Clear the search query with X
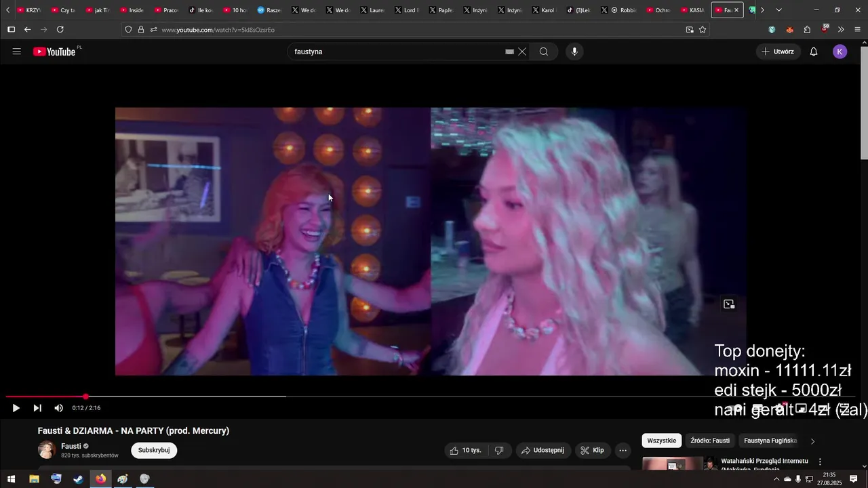The height and width of the screenshot is (488, 868). (522, 52)
